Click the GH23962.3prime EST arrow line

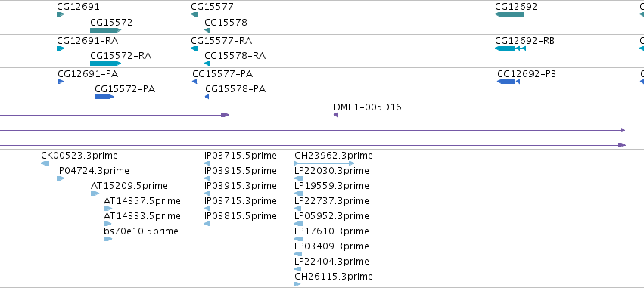325,163
